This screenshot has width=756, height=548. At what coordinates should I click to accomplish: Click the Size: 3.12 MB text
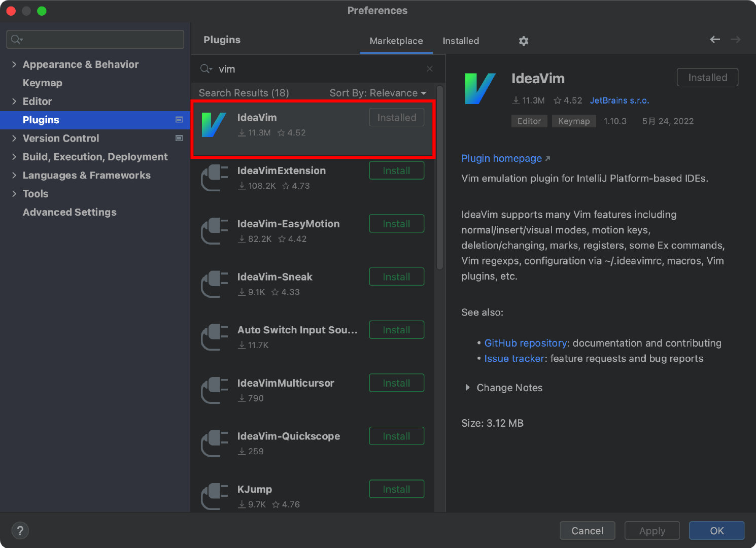point(492,423)
